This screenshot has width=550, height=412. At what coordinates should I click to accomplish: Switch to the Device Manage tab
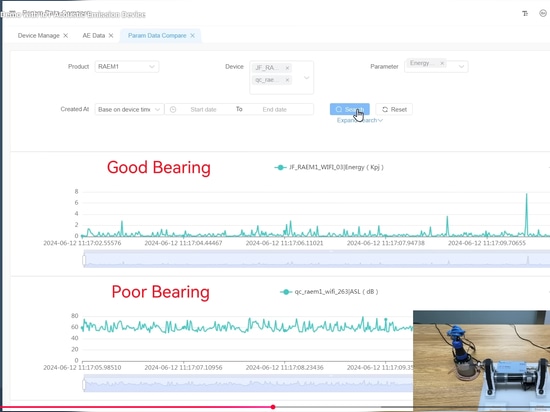(39, 36)
